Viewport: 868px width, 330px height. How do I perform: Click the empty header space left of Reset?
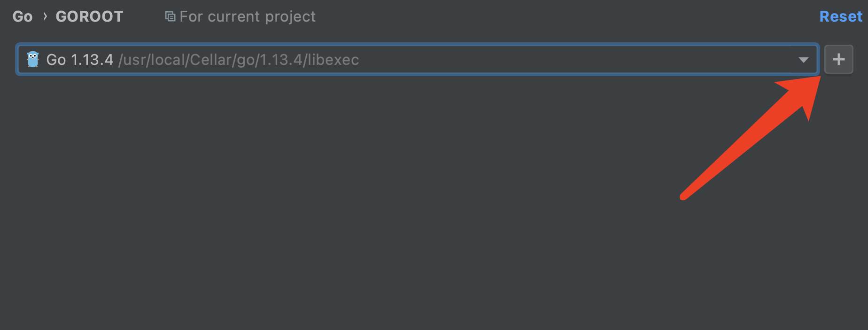564,16
